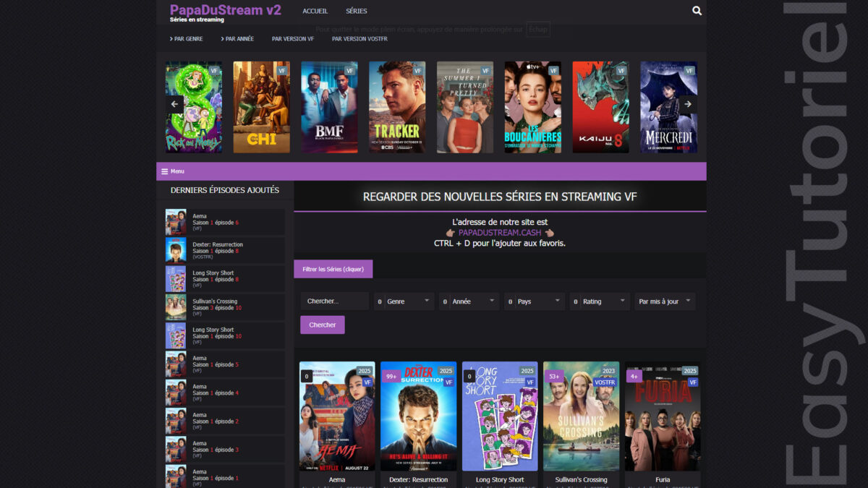This screenshot has width=868, height=488.
Task: Select PAR VERSION VOSTFR
Action: (359, 39)
